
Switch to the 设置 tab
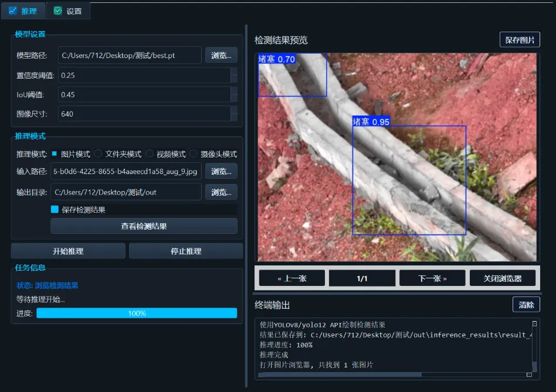click(x=68, y=11)
